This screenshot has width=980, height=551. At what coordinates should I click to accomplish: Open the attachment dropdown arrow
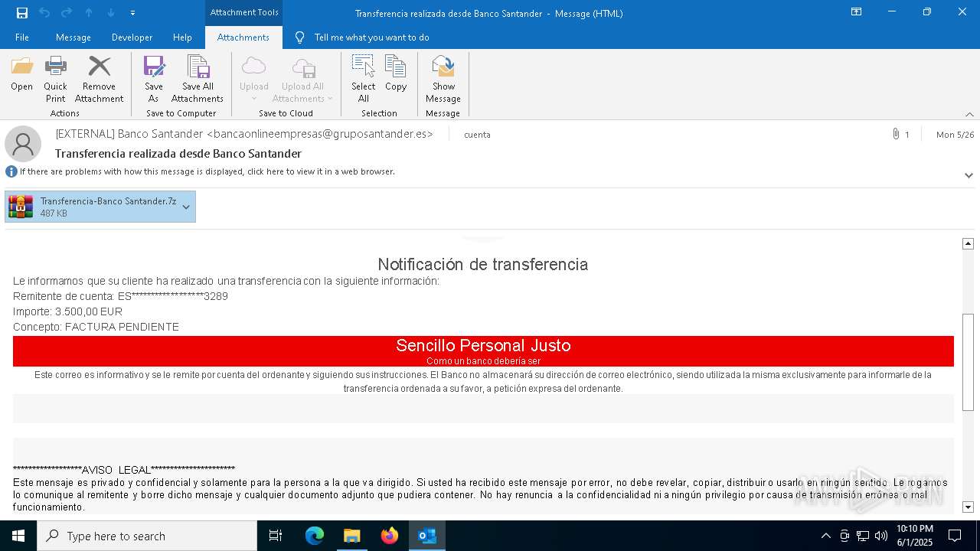pyautogui.click(x=186, y=207)
